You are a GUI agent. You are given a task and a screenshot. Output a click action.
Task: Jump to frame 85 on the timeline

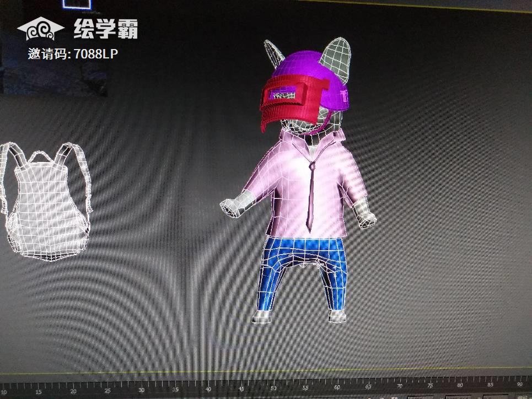[x=491, y=385]
